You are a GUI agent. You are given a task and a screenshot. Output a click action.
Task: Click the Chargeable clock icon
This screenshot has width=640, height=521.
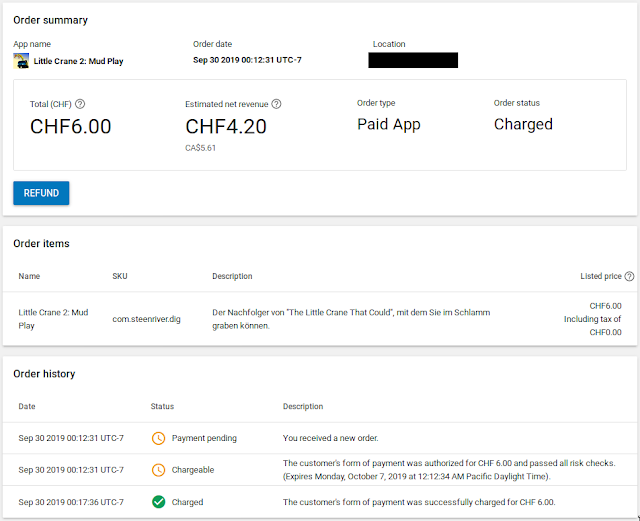tap(158, 470)
